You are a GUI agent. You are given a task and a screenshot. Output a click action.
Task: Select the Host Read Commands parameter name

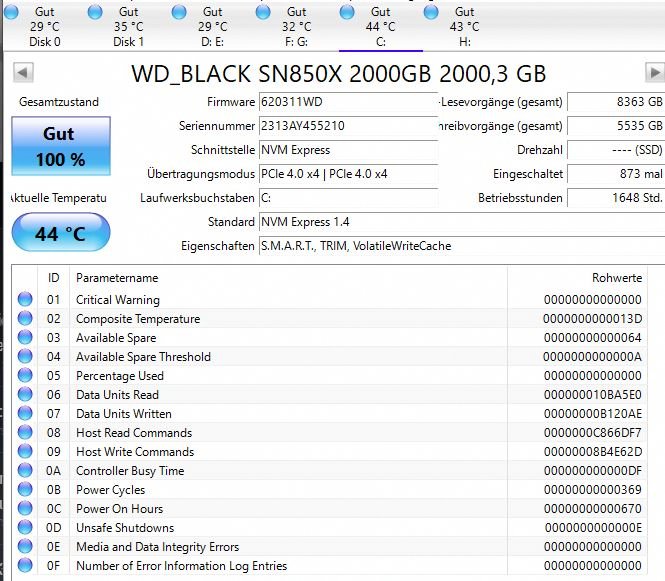[134, 433]
